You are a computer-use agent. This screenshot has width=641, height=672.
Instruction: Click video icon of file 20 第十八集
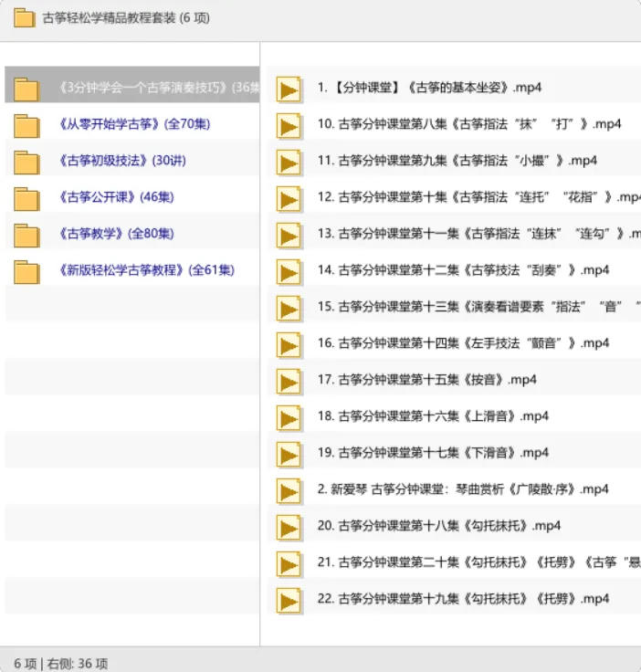(x=289, y=528)
